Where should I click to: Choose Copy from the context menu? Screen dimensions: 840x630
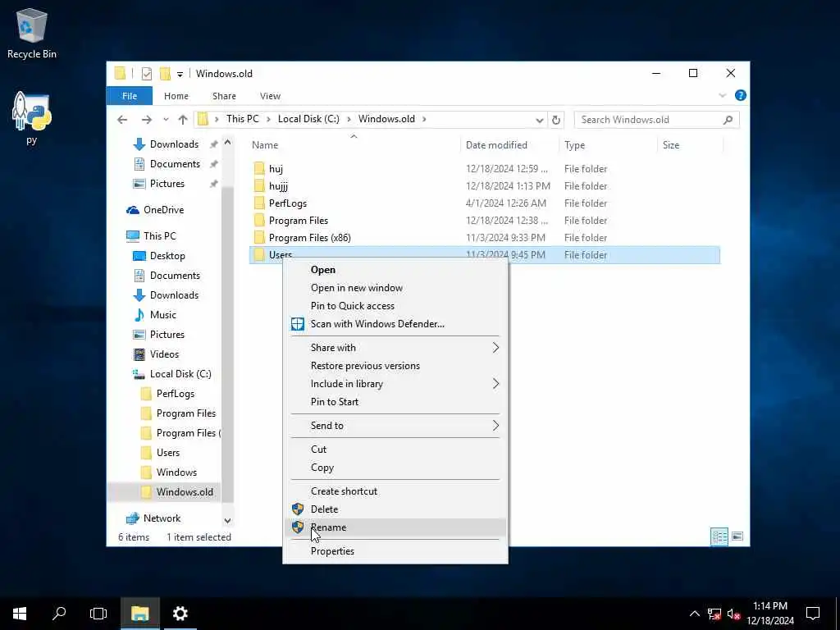click(x=395, y=468)
